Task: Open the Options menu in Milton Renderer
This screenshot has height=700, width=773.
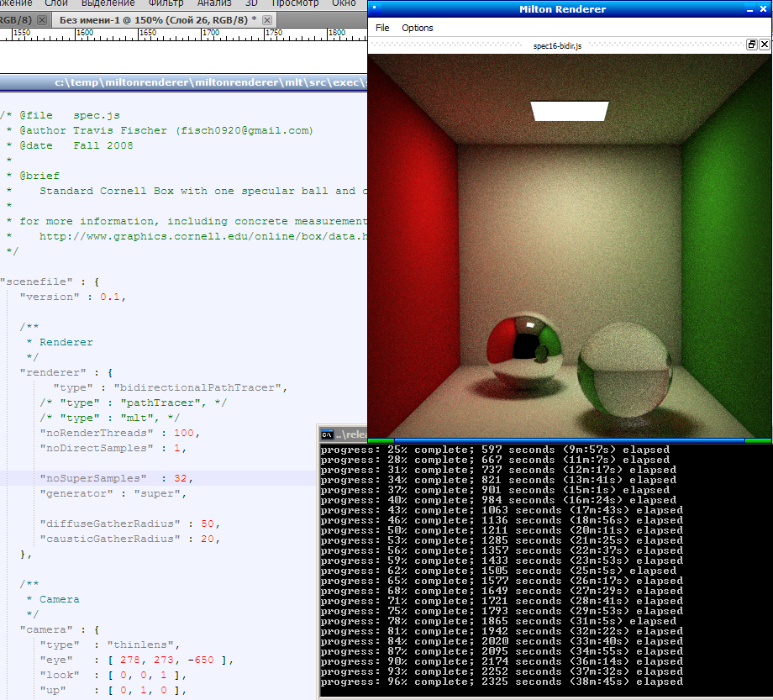Action: [x=417, y=28]
